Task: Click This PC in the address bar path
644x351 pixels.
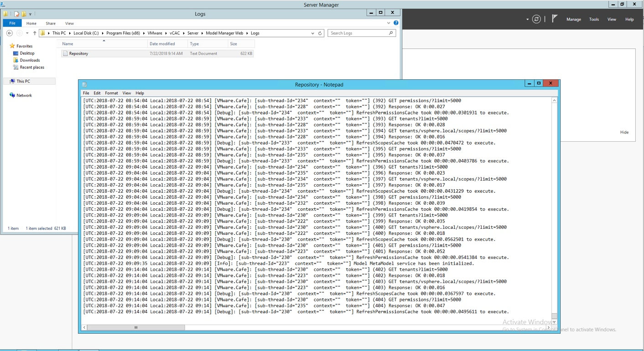Action: (x=59, y=33)
